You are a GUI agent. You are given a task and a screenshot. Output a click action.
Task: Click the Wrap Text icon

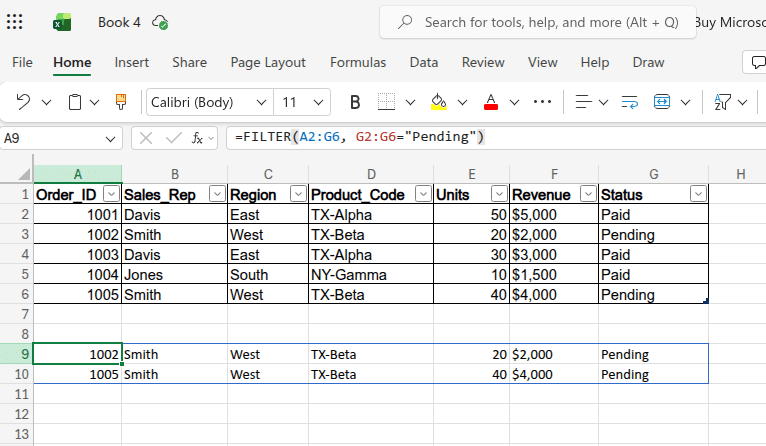click(x=629, y=102)
